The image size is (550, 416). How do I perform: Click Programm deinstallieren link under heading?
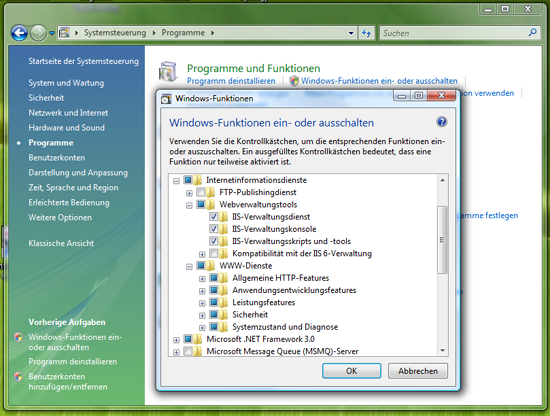pyautogui.click(x=231, y=81)
